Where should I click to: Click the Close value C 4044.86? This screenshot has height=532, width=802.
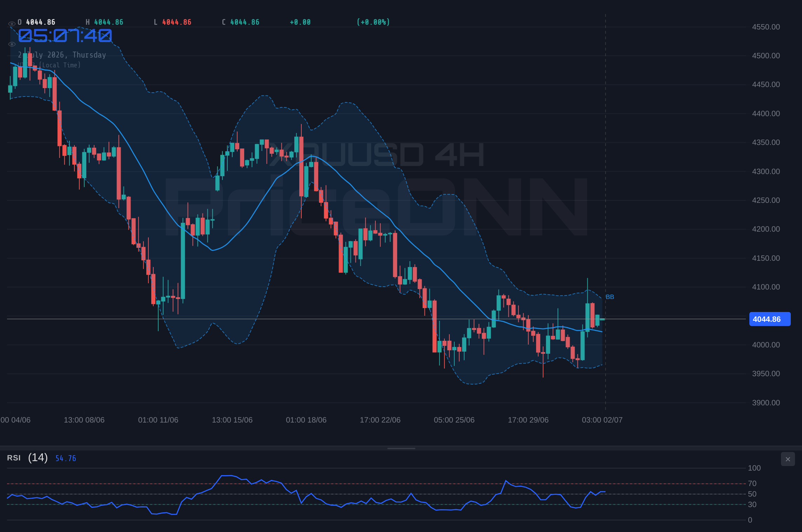(241, 22)
